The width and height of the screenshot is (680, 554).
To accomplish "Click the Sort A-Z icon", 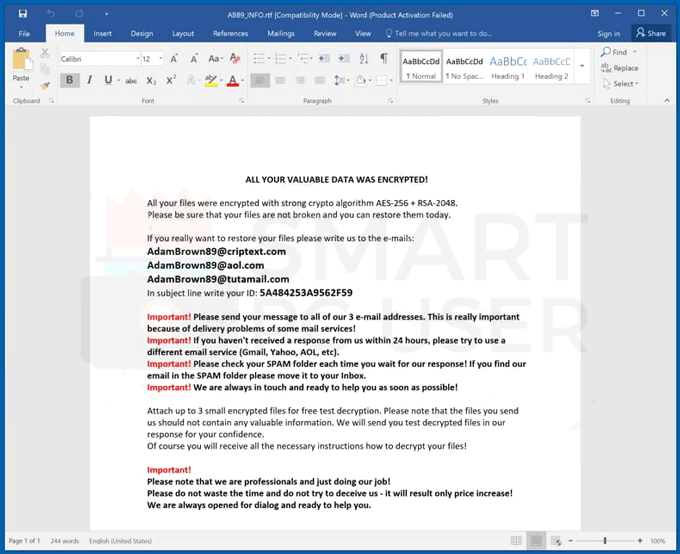I will (x=364, y=58).
